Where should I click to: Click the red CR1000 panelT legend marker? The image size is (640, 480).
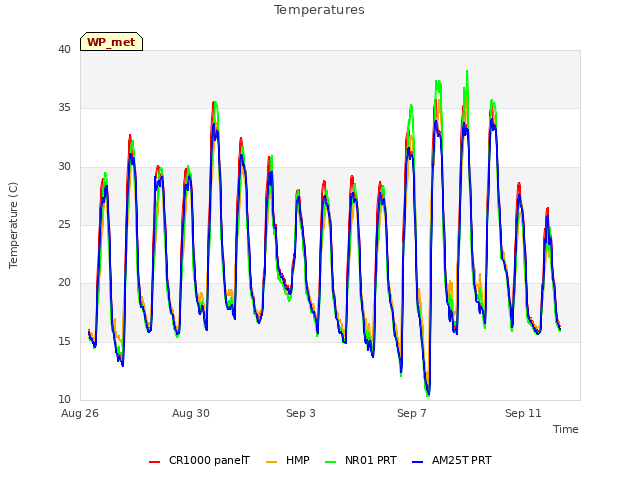155,462
